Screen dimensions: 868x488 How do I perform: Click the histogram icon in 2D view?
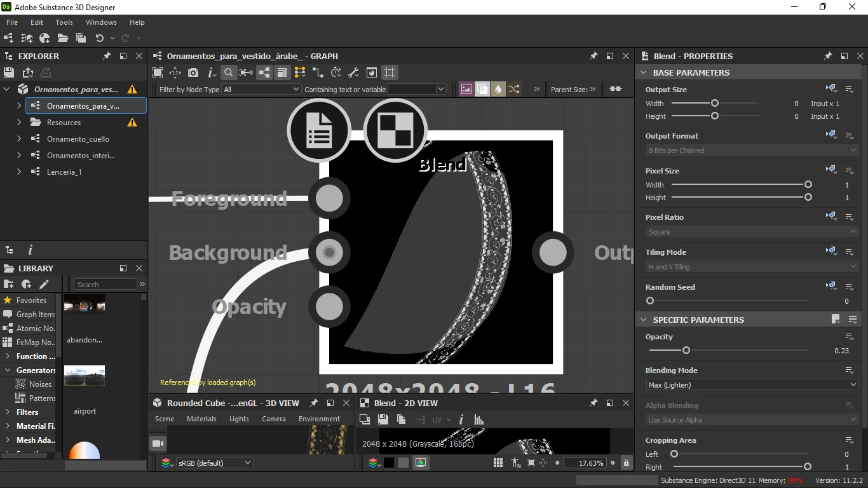479,419
